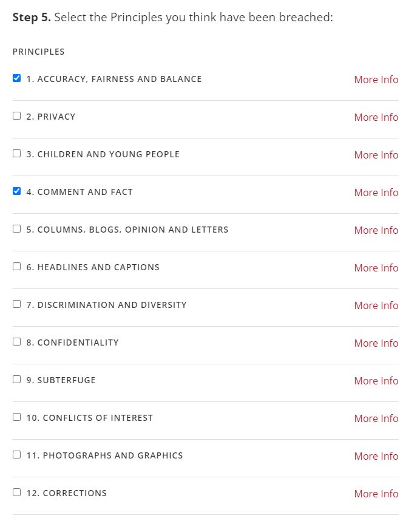Enable the Headlines and Captions checkbox

click(16, 266)
